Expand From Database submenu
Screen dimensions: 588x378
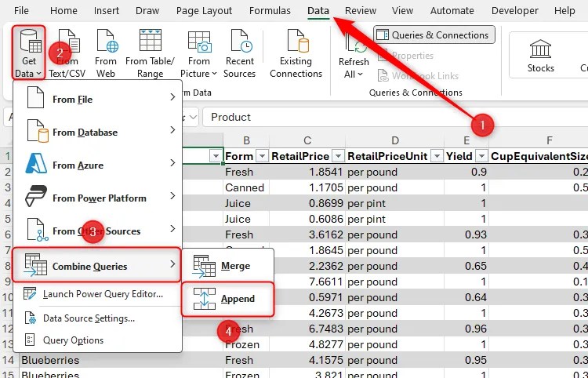coord(97,132)
